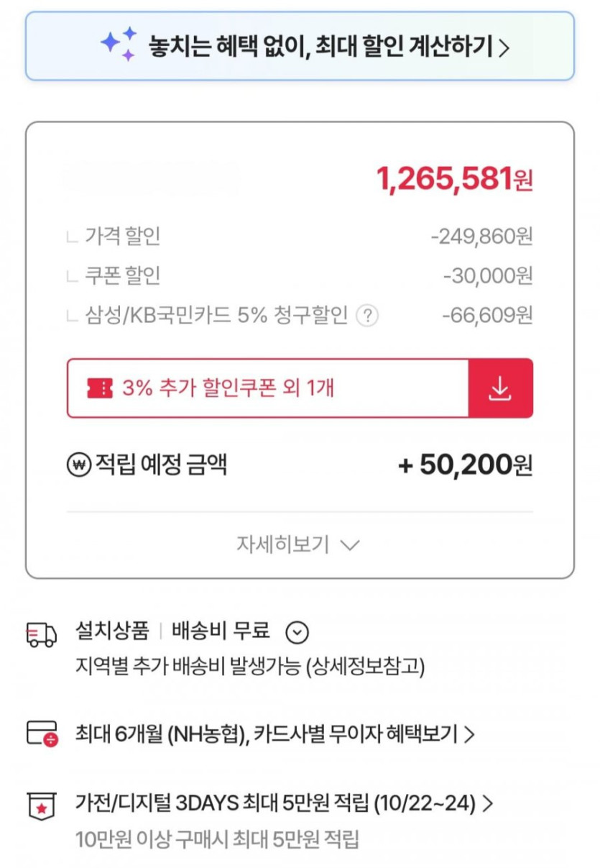Click the 쿠폰 할인 row
Screen dimensions: 600x868
123,275
